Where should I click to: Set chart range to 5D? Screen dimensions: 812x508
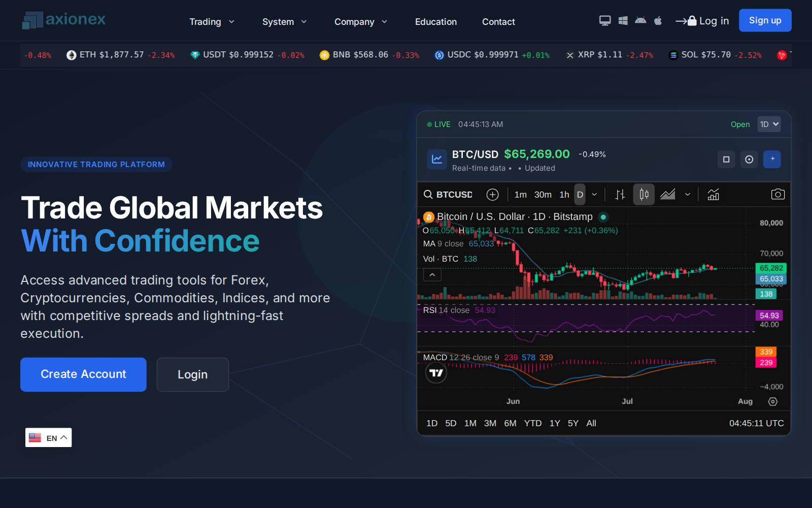point(451,423)
